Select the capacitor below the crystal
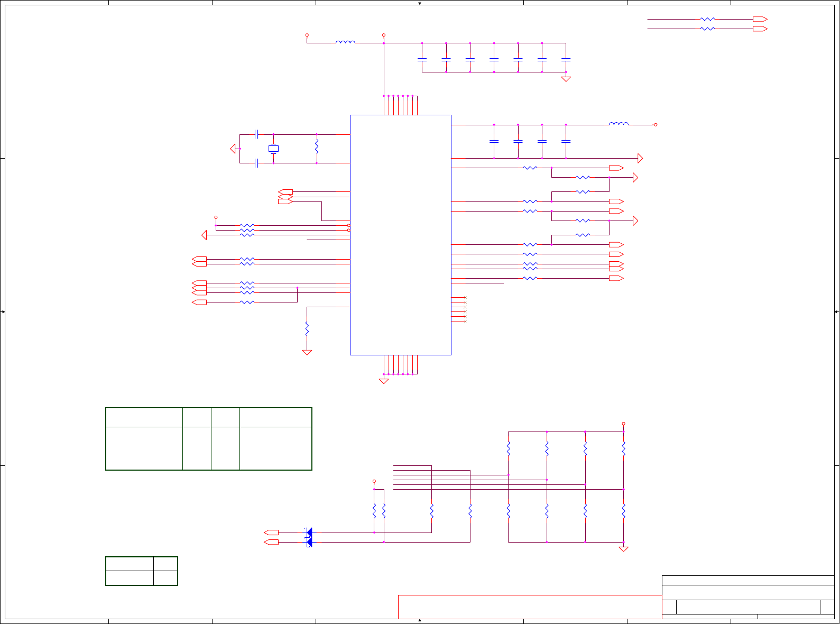The height and width of the screenshot is (624, 840). click(x=256, y=163)
